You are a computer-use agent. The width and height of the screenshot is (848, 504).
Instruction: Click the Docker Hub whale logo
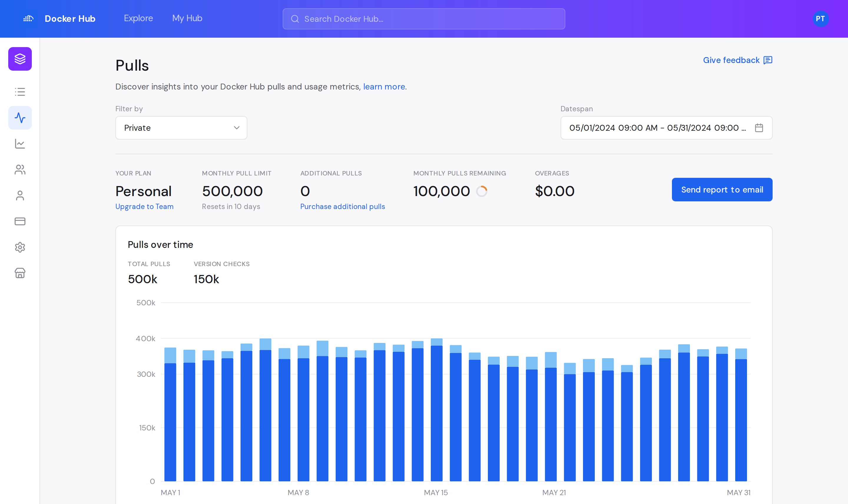click(28, 19)
